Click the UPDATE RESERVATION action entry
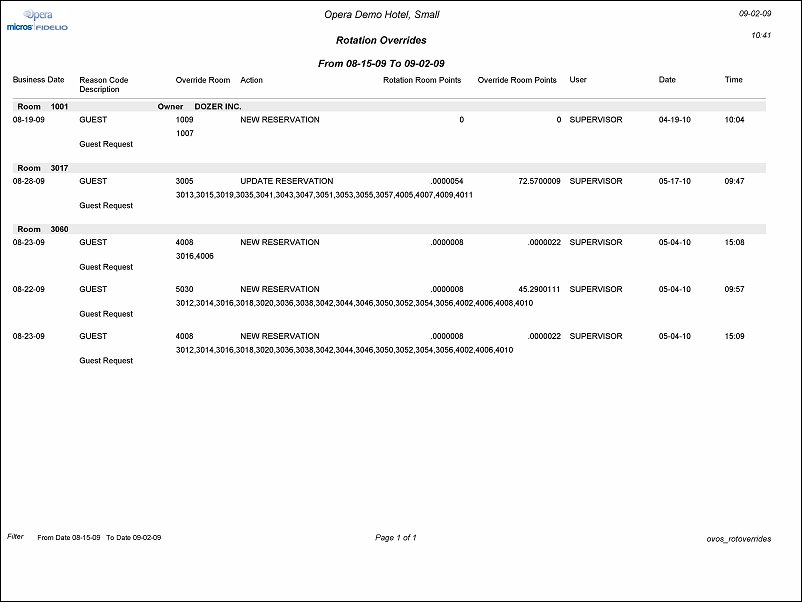The height and width of the screenshot is (602, 802). tap(283, 181)
